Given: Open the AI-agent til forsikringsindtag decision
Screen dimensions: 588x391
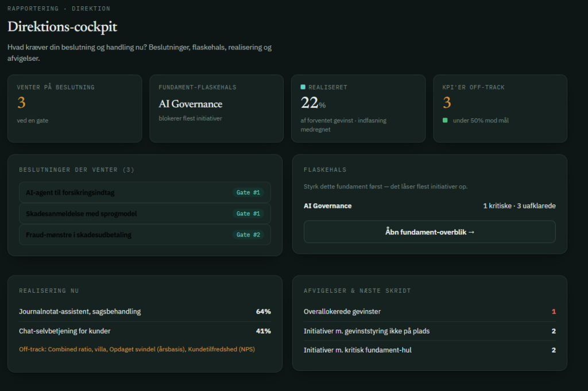Looking at the screenshot, I should pos(145,192).
